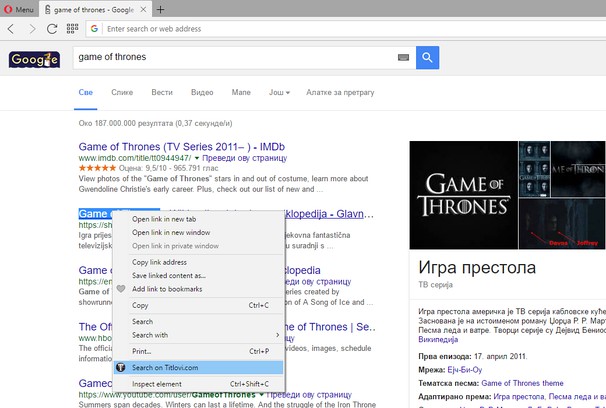Open the IMDb Game of Thrones result
This screenshot has width=606, height=408.
(x=182, y=147)
